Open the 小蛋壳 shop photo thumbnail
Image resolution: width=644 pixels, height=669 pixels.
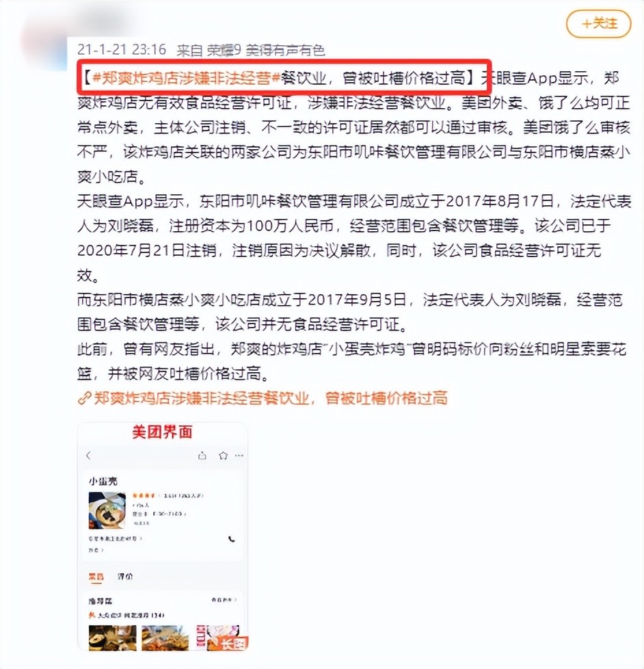107,510
